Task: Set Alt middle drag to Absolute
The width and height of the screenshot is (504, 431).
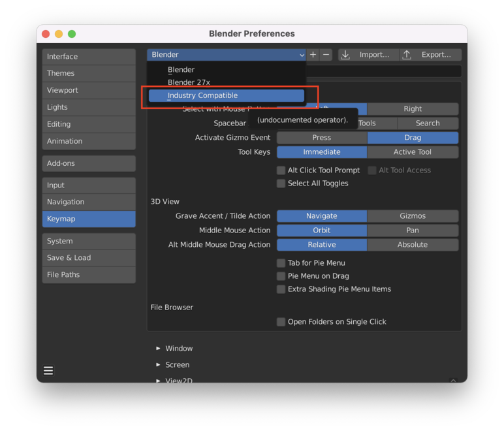Action: [x=413, y=245]
